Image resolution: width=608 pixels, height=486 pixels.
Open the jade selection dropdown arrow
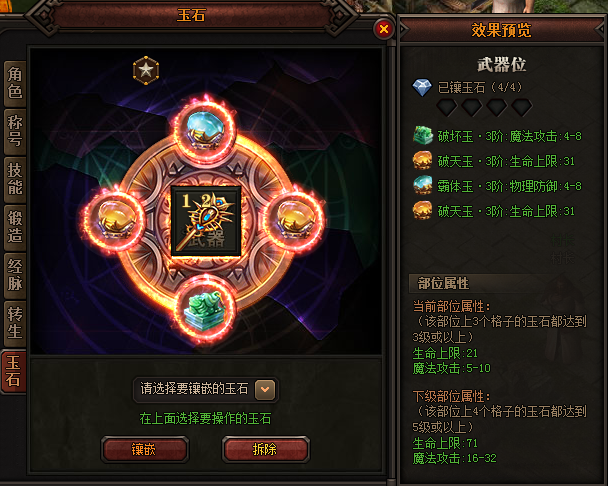(x=265, y=389)
